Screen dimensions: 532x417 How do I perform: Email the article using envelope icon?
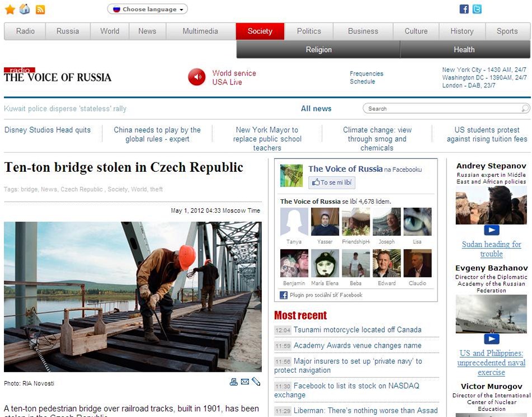[245, 382]
